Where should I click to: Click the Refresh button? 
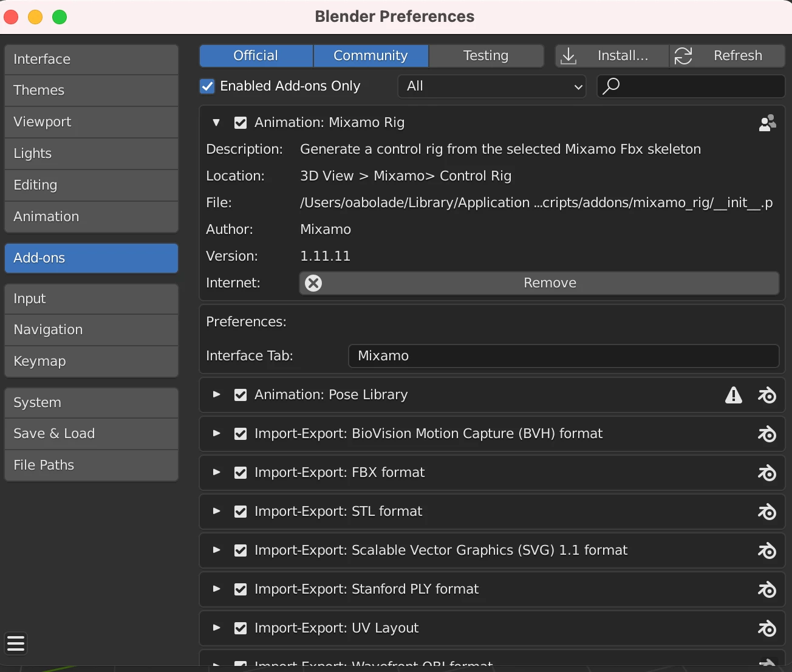[x=728, y=56]
